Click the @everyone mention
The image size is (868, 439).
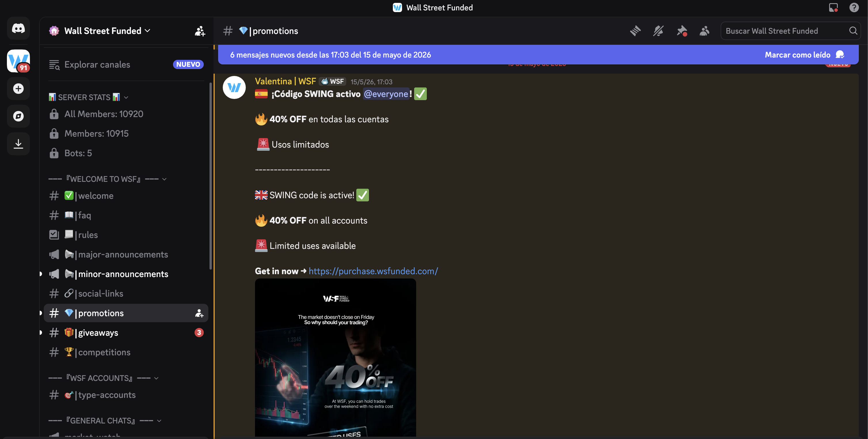point(386,94)
